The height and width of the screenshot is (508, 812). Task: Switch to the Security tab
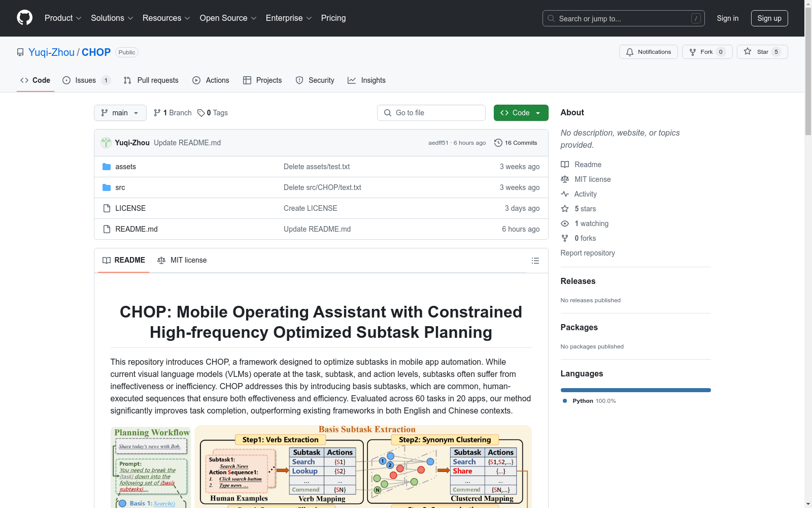(x=315, y=80)
